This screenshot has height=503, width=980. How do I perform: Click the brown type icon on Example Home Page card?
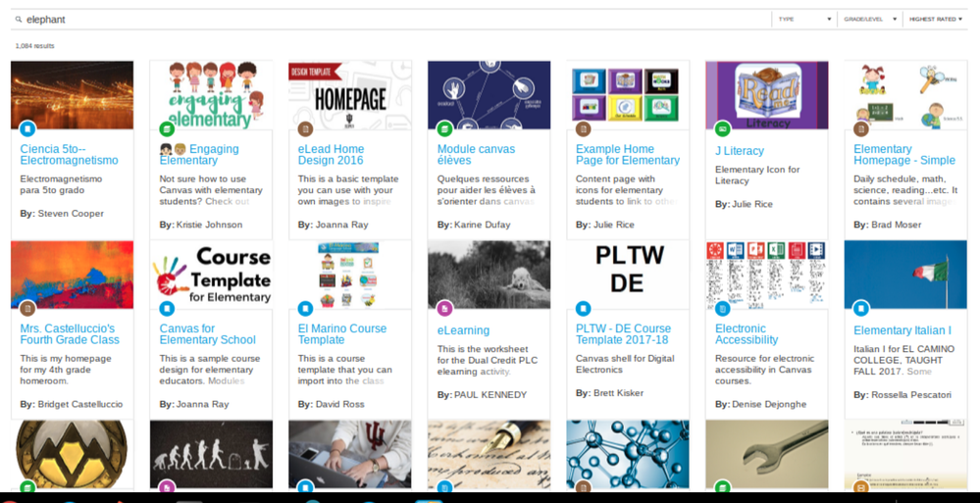click(583, 129)
